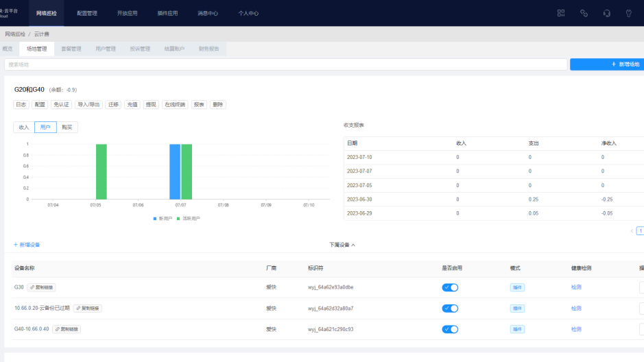Switch to 概览 tab
The height and width of the screenshot is (362, 644).
pos(8,49)
